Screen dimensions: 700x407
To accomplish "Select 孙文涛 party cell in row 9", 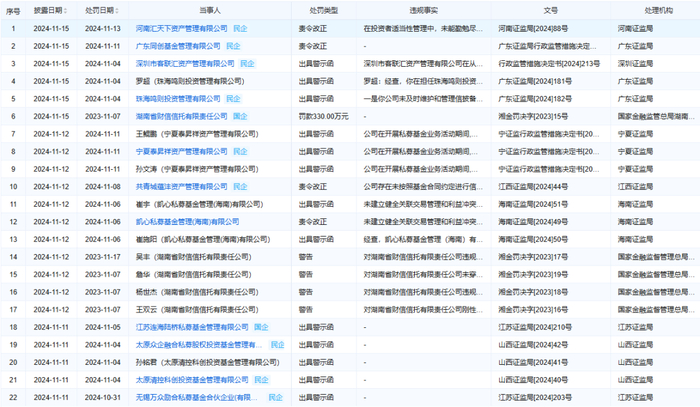I will [x=197, y=169].
